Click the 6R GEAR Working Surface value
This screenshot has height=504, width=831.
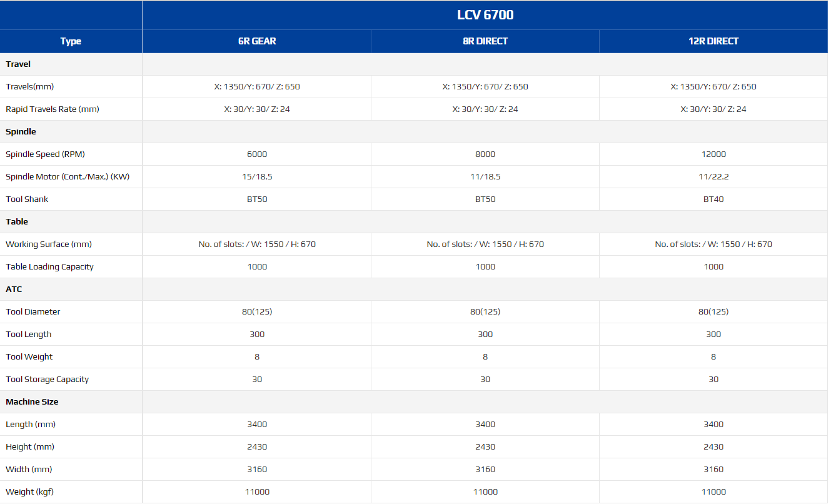(257, 244)
